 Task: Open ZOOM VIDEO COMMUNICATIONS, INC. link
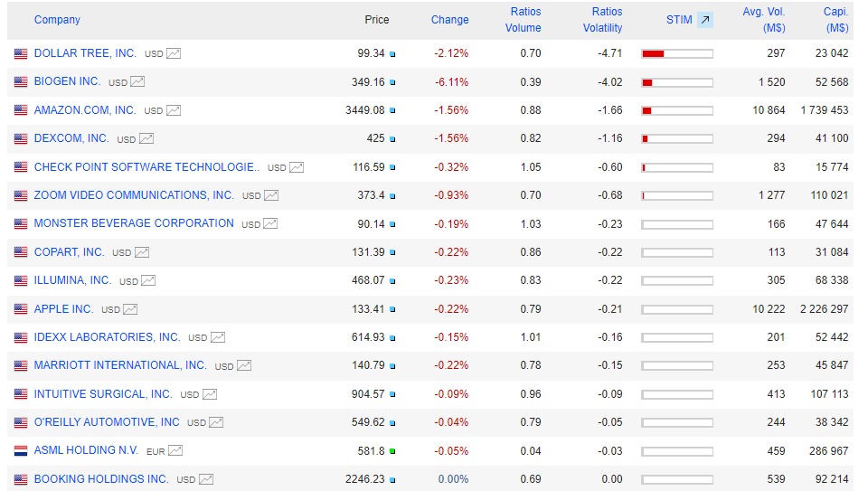134,194
